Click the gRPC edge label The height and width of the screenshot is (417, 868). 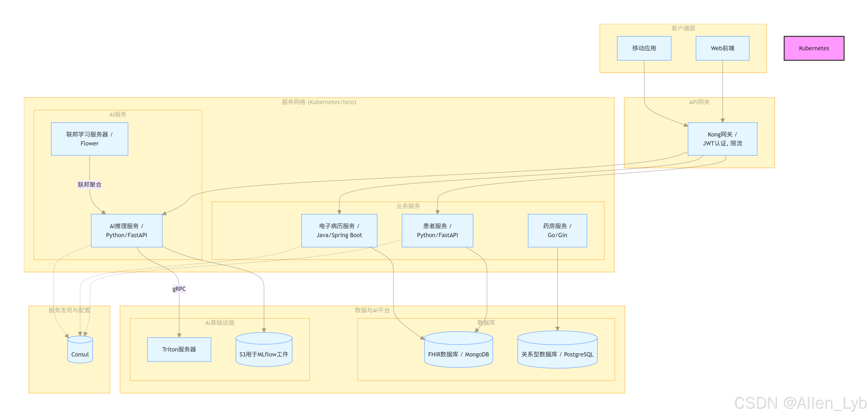tap(179, 289)
